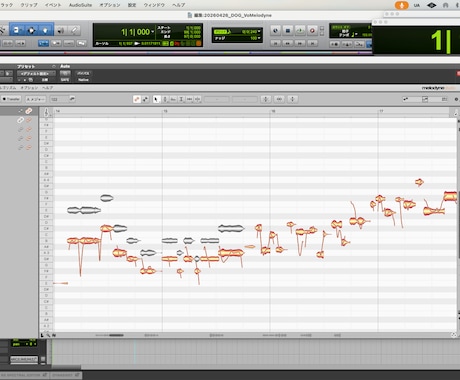Open the Melodyne settings gear icon
This screenshot has height=380, width=460.
click(x=456, y=99)
